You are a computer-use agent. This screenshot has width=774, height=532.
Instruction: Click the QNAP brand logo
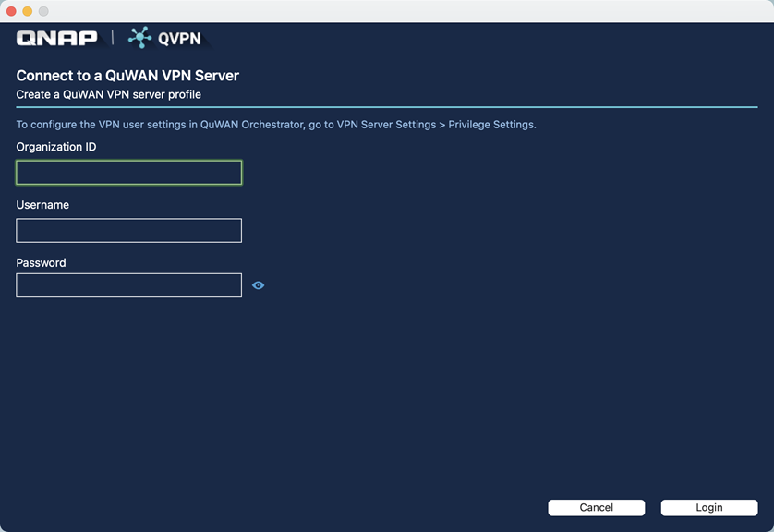click(56, 38)
